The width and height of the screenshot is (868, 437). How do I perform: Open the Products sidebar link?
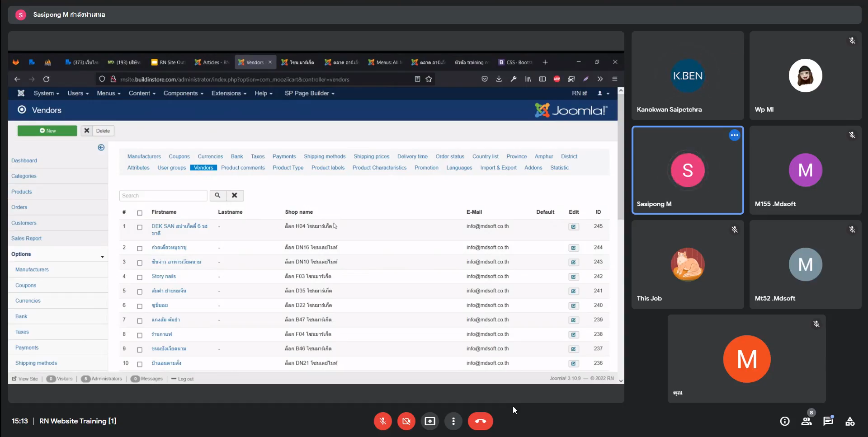22,192
